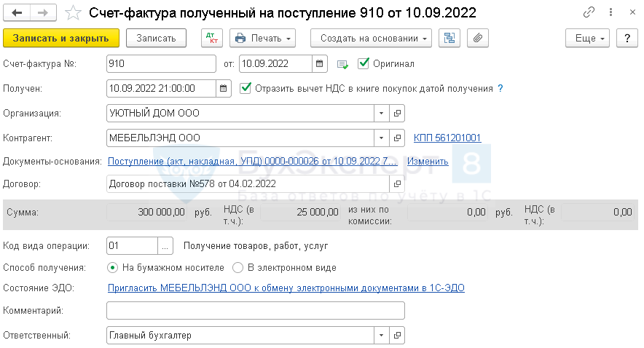This screenshot has width=644, height=348.
Task: Open document structure of subordination icon
Action: 449,39
